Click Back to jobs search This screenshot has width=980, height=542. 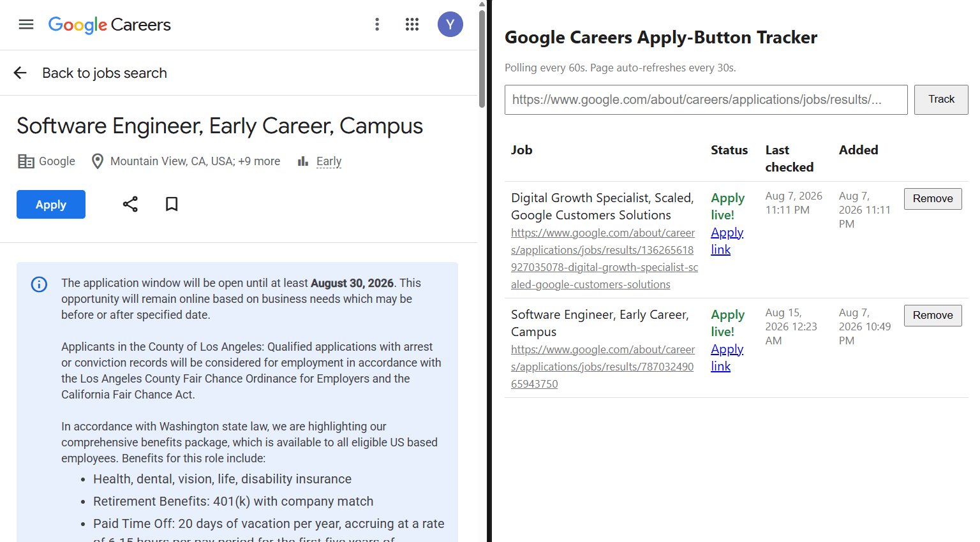pos(105,73)
